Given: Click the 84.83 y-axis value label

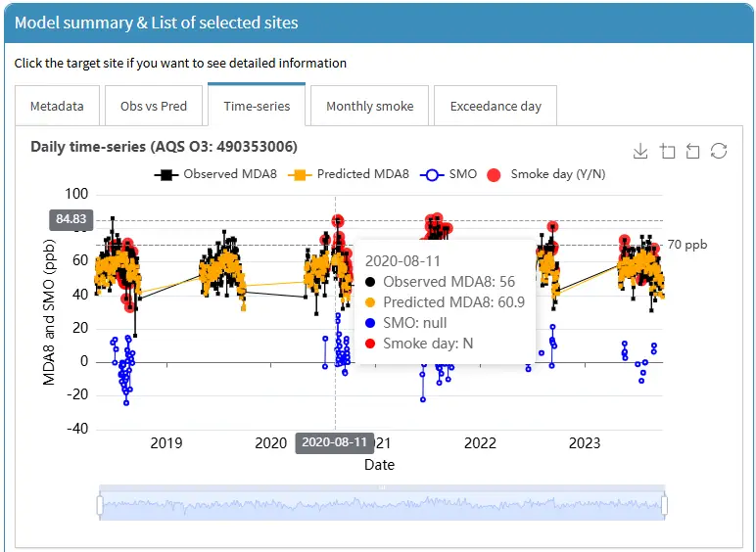Looking at the screenshot, I should [71, 219].
